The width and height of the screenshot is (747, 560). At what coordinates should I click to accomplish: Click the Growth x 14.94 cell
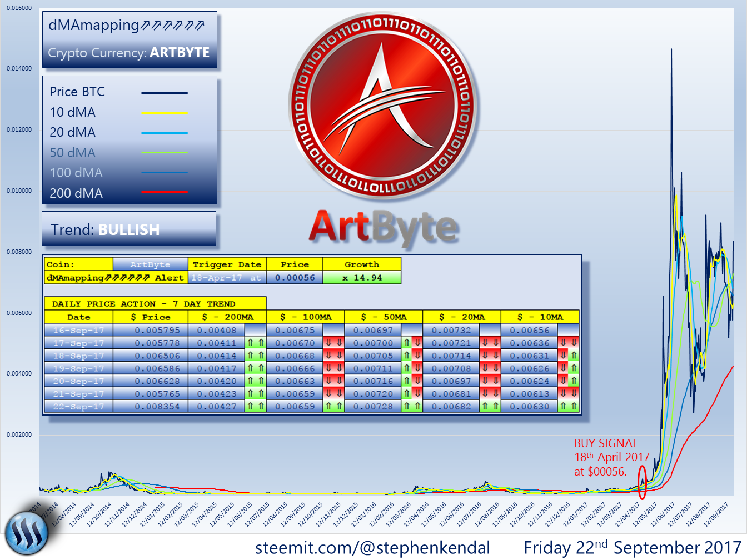tap(362, 277)
